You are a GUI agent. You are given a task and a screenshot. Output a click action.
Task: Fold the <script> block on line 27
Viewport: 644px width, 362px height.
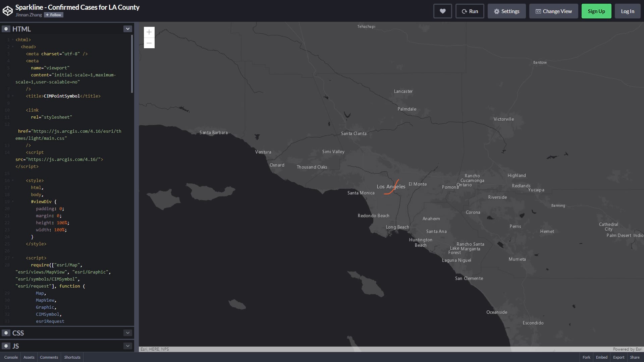(x=13, y=258)
